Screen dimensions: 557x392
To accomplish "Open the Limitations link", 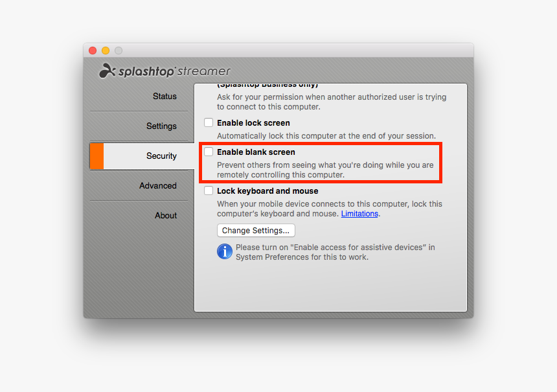I will [x=359, y=214].
